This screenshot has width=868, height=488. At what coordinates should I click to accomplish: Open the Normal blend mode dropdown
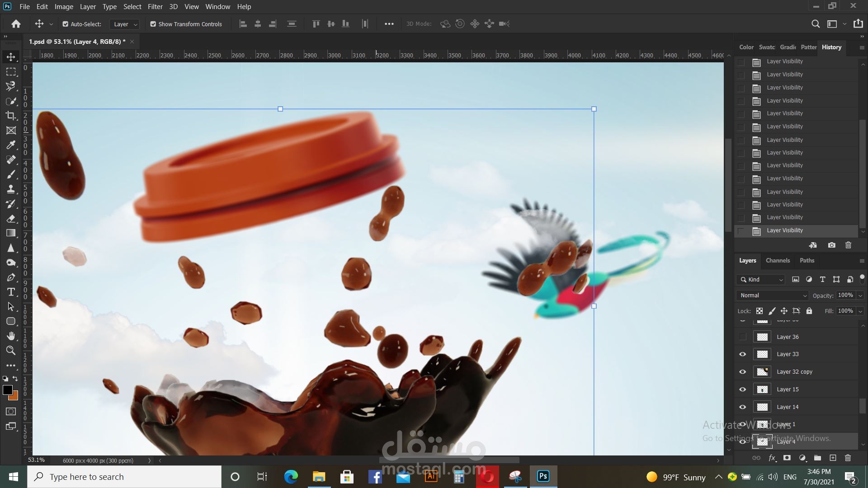773,296
